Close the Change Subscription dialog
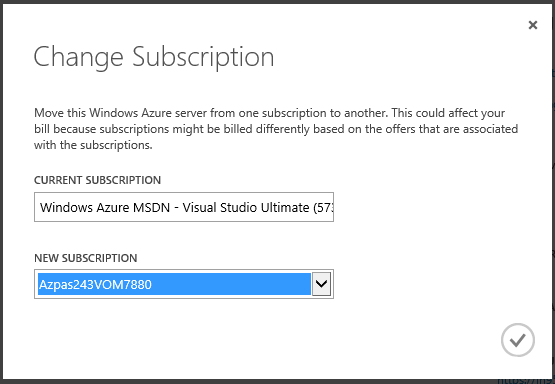 coord(533,25)
